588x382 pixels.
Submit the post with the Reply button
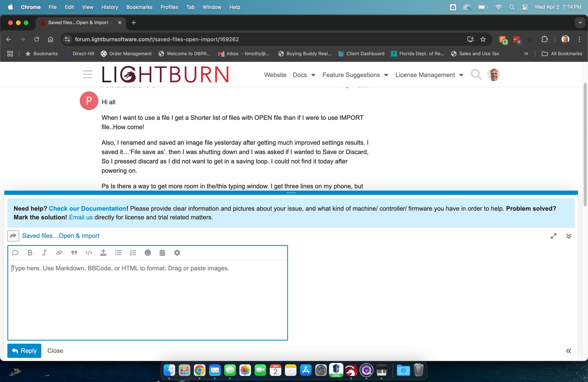(24, 351)
